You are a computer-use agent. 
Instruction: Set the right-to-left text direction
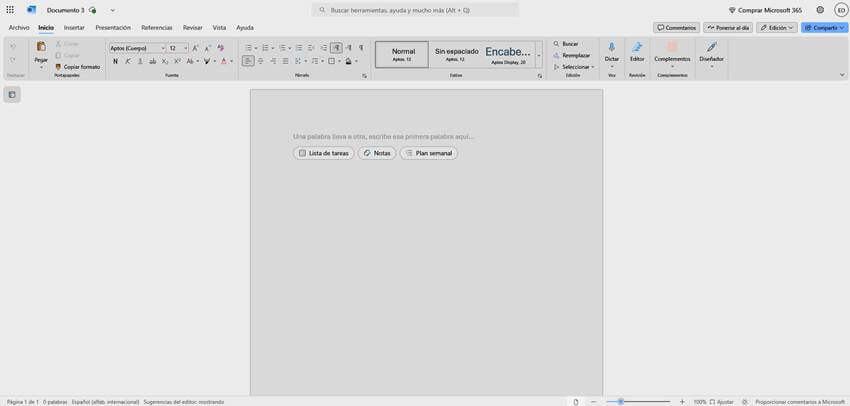pyautogui.click(x=349, y=48)
